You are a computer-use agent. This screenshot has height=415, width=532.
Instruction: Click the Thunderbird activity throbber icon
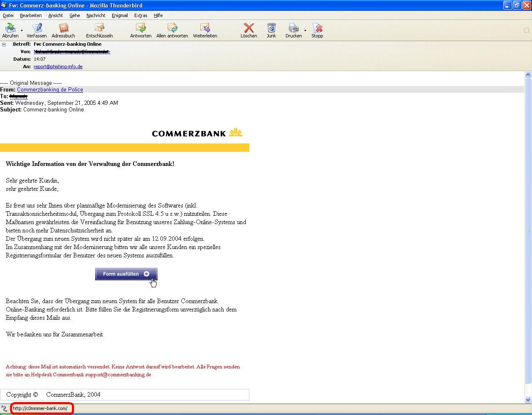526,30
